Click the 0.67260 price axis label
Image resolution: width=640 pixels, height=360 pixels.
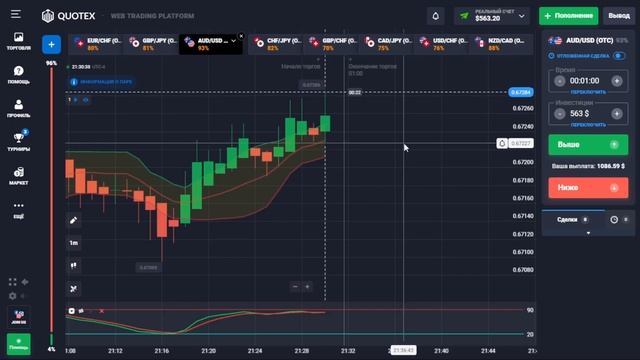tap(523, 108)
